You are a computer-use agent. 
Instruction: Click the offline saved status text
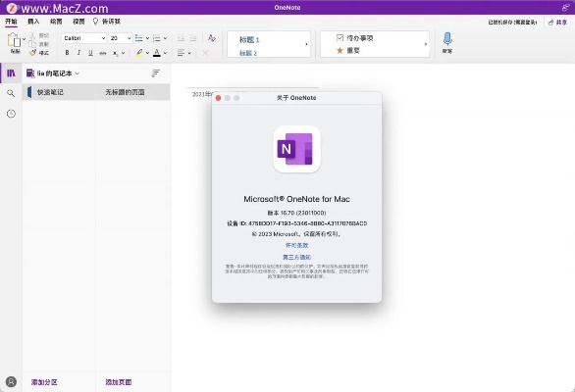pyautogui.click(x=512, y=23)
